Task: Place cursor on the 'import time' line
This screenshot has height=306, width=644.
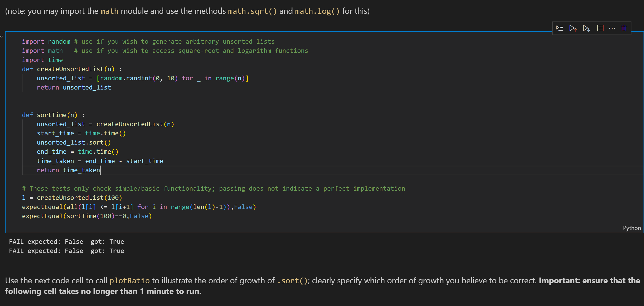Action: tap(43, 60)
